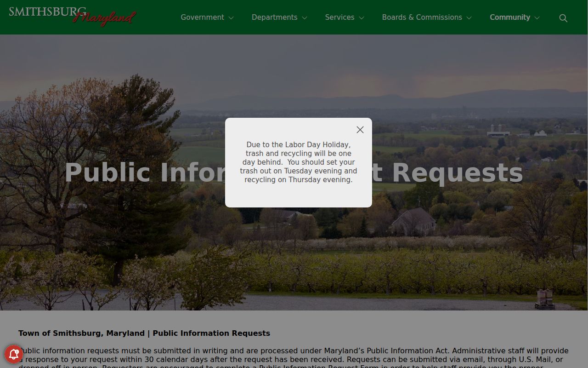
Task: Close the Labor Day notice popup
Action: [x=360, y=130]
